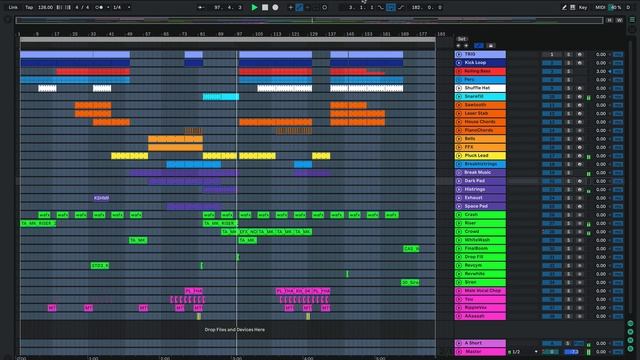
Task: Open the MIDI map mode
Action: coord(600,7)
